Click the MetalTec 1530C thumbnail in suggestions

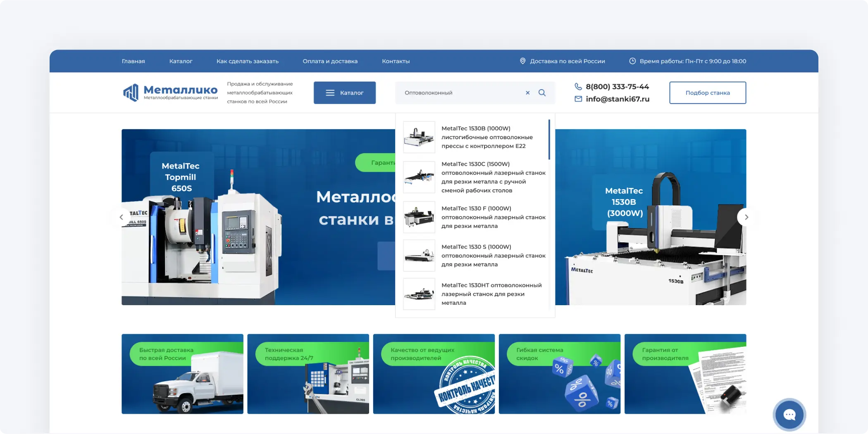coord(419,177)
